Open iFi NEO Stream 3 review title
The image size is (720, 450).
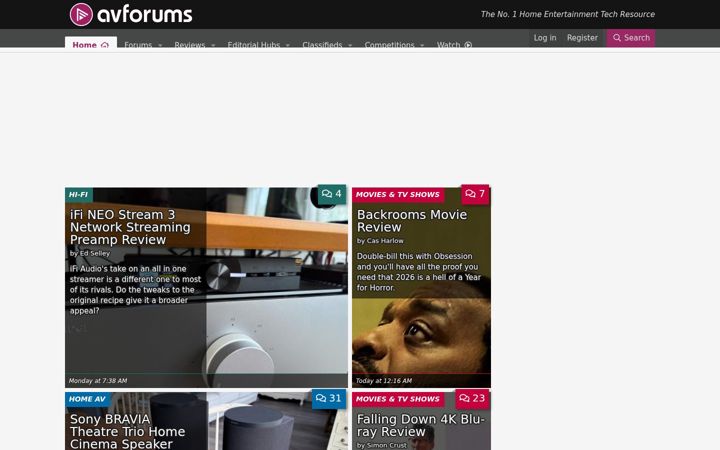[x=130, y=227]
